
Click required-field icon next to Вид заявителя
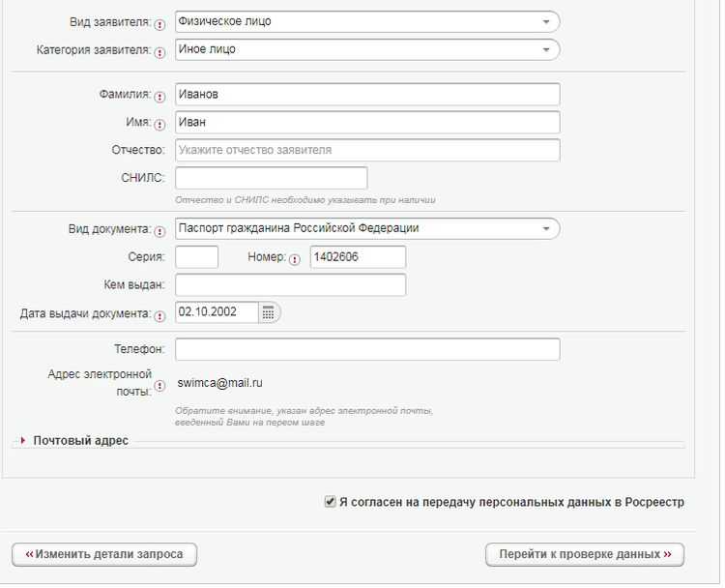coord(159,24)
